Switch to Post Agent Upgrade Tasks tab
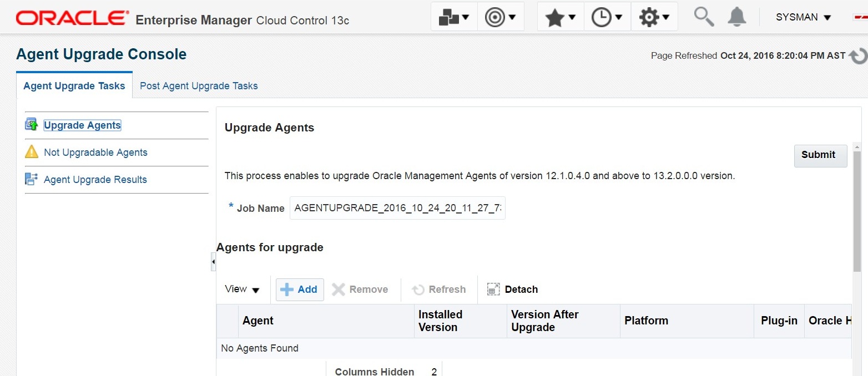Image resolution: width=868 pixels, height=376 pixels. [x=199, y=86]
